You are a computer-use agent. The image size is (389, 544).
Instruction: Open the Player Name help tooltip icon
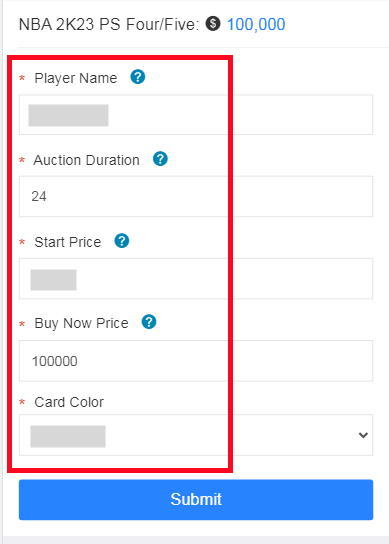pos(138,77)
